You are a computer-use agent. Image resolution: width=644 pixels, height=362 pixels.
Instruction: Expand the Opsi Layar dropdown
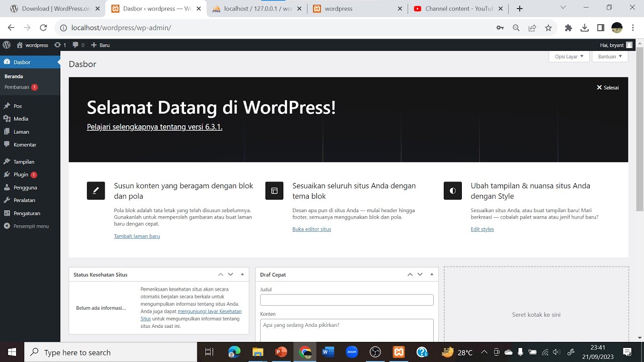(x=569, y=56)
